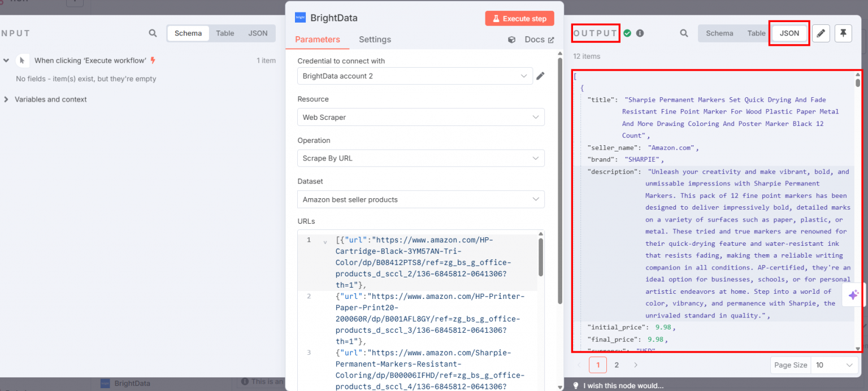The height and width of the screenshot is (391, 868).
Task: Expand Variables and context
Action: tap(6, 99)
